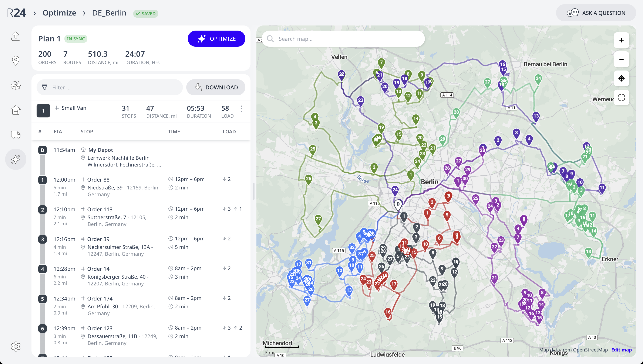This screenshot has width=643, height=364.
Task: Toggle fullscreen map view
Action: [x=621, y=97]
